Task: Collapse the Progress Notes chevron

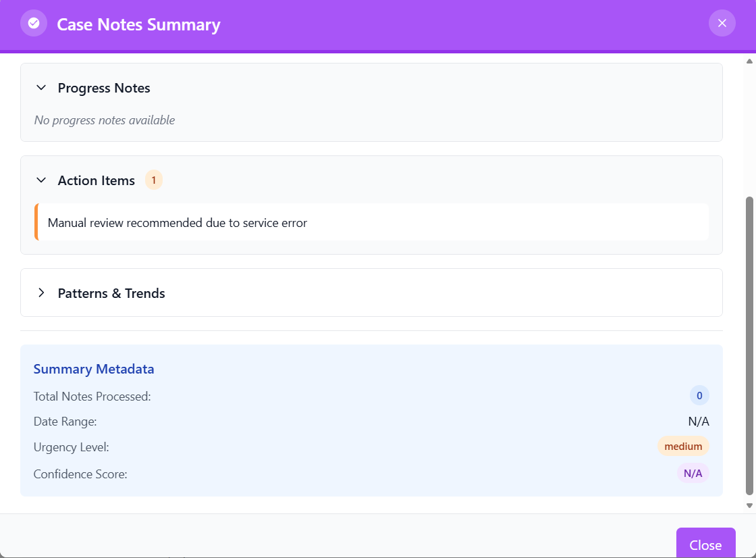Action: [x=41, y=88]
